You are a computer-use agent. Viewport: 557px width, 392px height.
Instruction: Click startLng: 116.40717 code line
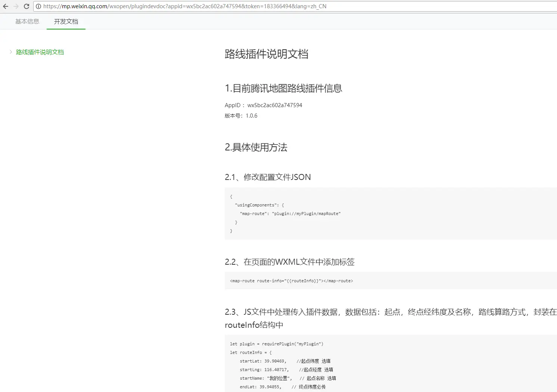[x=286, y=370]
